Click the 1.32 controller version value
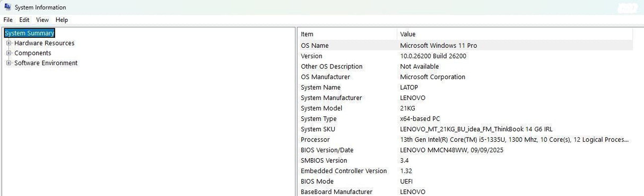This screenshot has width=644, height=196. tap(406, 171)
